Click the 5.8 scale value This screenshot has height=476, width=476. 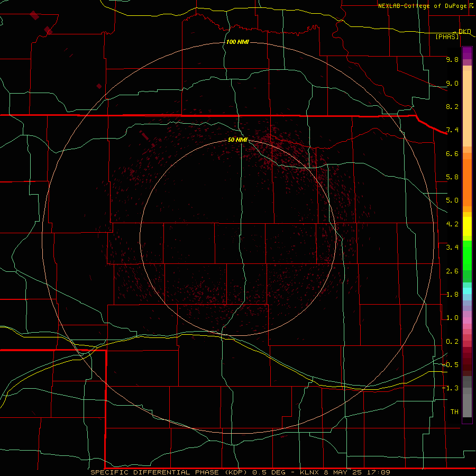[x=452, y=177]
